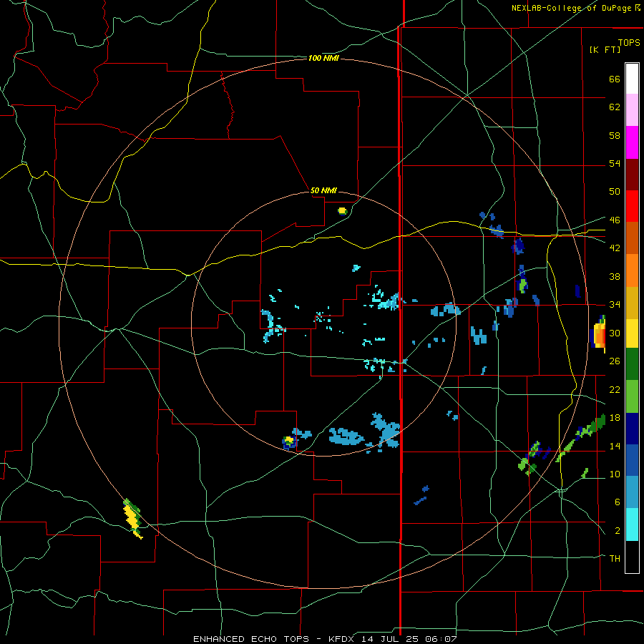The width and height of the screenshot is (644, 644).
Task: Click the 26 legend value
Action: pos(615,361)
